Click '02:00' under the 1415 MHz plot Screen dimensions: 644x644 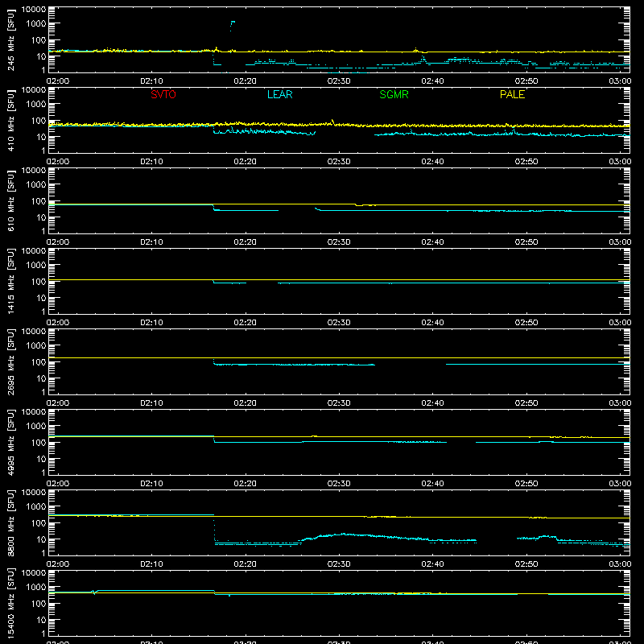(58, 323)
